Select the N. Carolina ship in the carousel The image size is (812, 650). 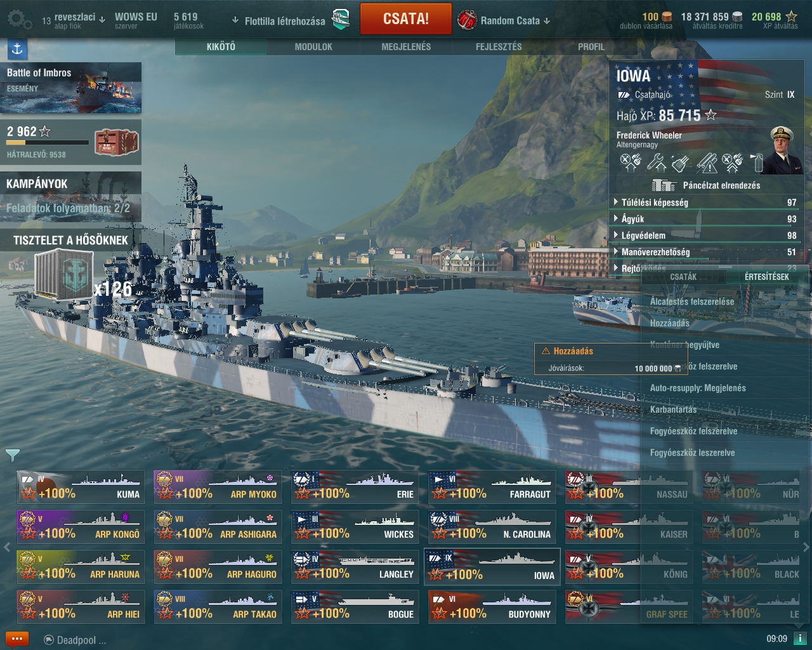[x=492, y=526]
